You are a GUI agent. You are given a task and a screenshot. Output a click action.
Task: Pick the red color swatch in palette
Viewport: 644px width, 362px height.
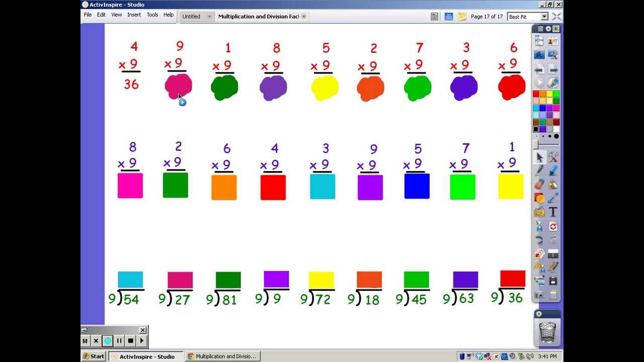pyautogui.click(x=536, y=94)
